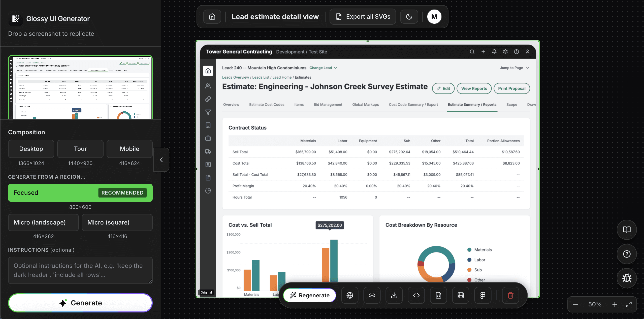The image size is (644, 319).
Task: Open the M user avatar
Action: pyautogui.click(x=434, y=17)
